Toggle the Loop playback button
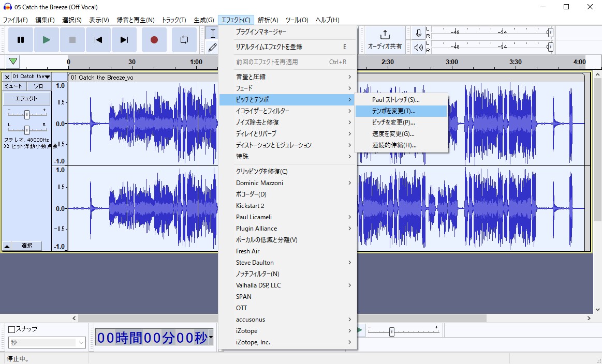 pos(184,40)
